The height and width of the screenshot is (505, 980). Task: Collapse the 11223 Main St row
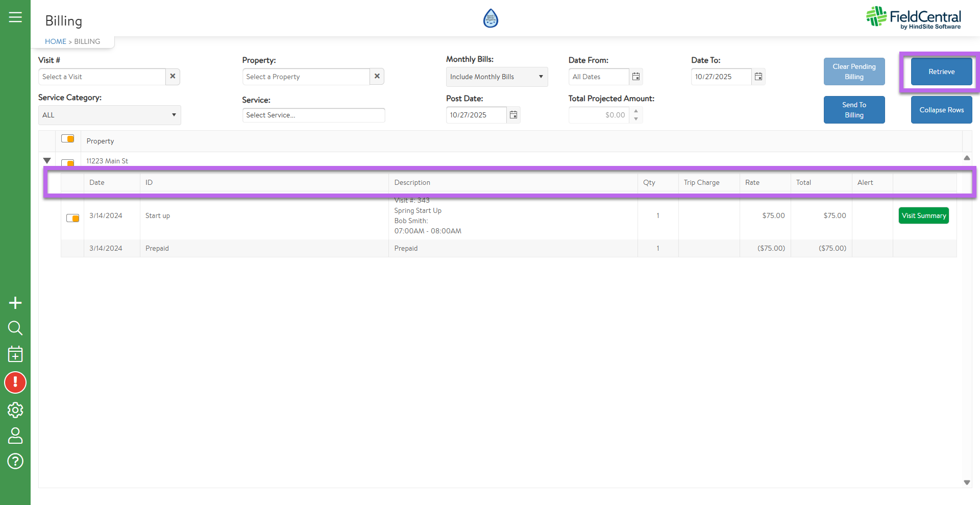pyautogui.click(x=47, y=161)
